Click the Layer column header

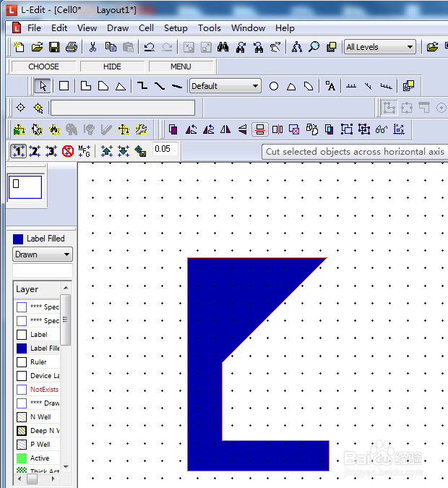coord(36,289)
